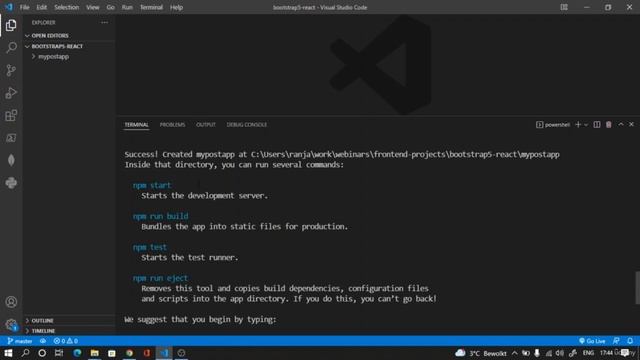Open notifications bell in status bar

coord(630,341)
